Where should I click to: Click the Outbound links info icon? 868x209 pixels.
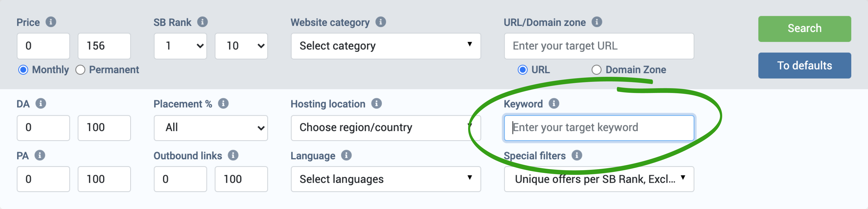pyautogui.click(x=233, y=155)
